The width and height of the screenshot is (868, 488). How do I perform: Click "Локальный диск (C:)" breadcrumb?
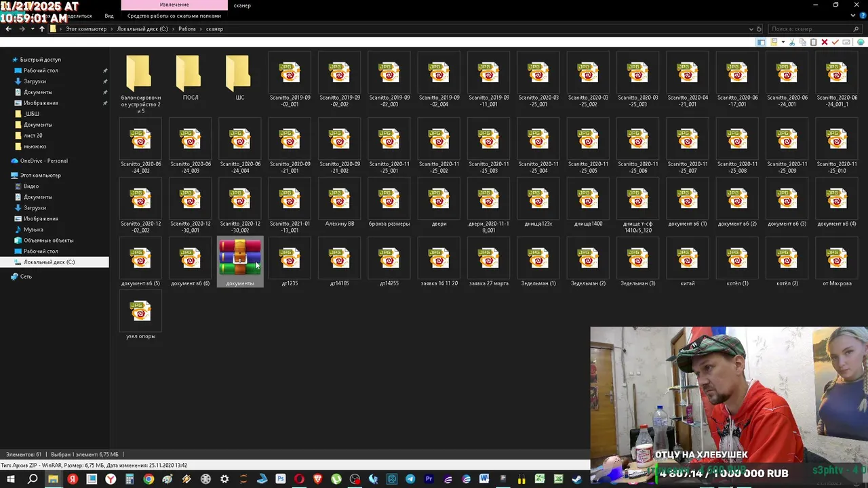[x=142, y=29]
